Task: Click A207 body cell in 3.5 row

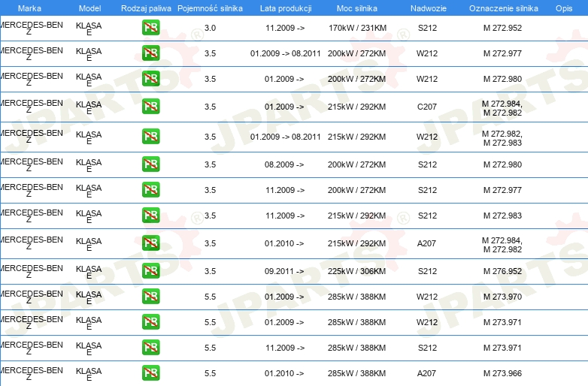Action: tap(427, 243)
